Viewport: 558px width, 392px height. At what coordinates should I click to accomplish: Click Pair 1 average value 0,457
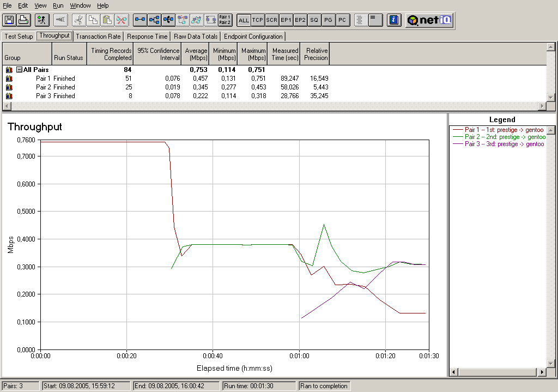tap(201, 79)
